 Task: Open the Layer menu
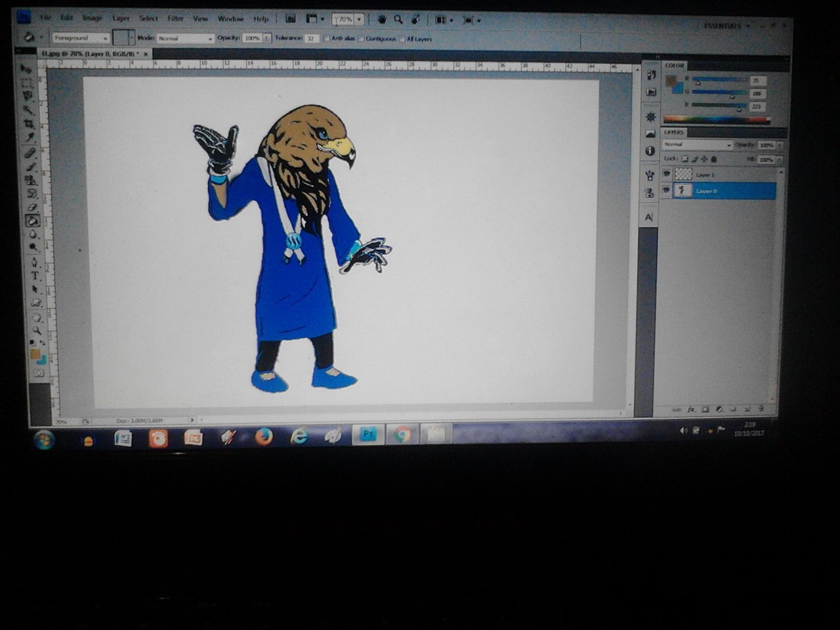[x=121, y=18]
